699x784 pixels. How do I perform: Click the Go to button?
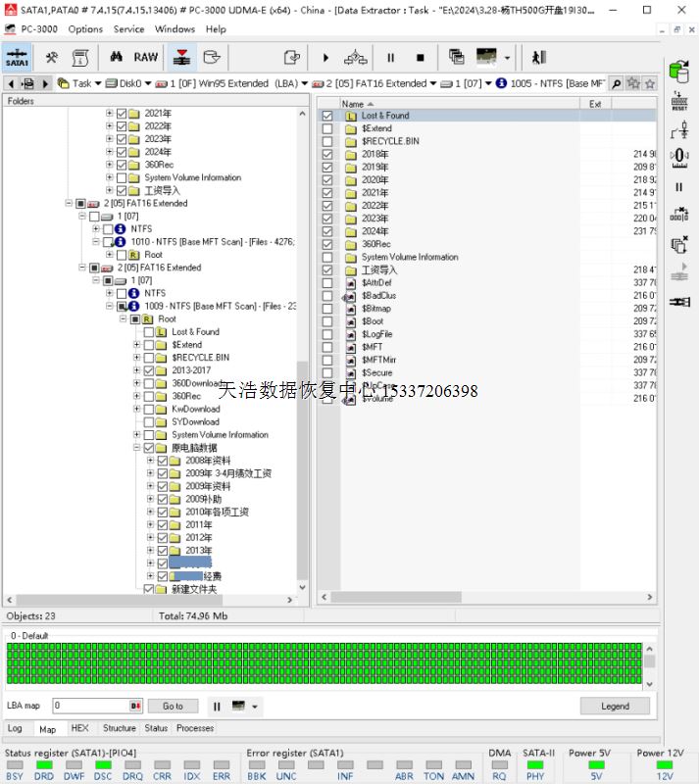[x=173, y=706]
